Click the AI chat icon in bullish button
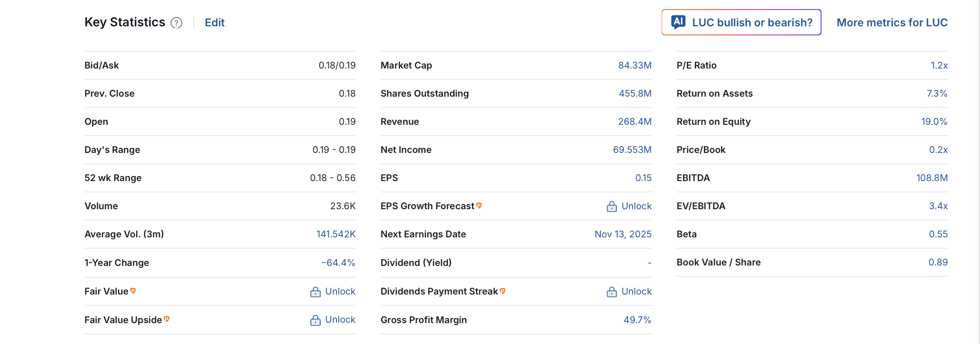This screenshot has width=980, height=344. tap(678, 22)
